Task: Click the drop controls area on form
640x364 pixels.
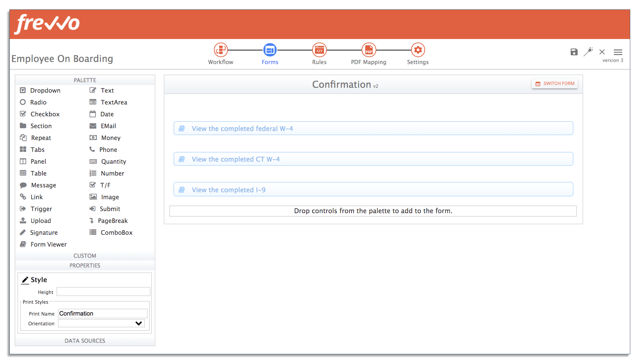Action: click(373, 211)
